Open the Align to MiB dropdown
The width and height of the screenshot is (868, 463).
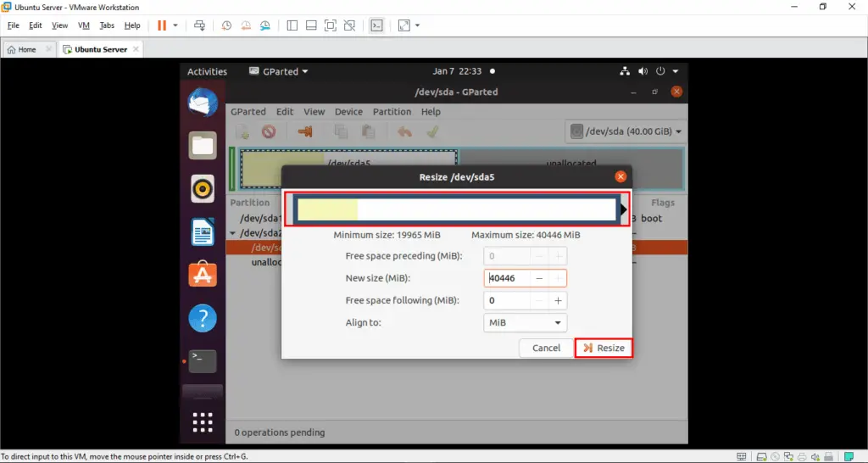[526, 322]
